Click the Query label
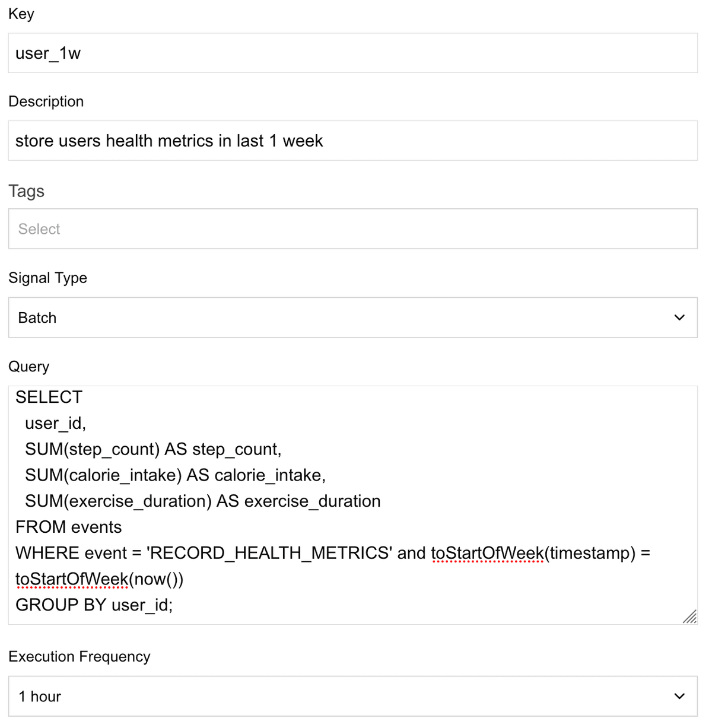This screenshot has width=712, height=728. pos(28,366)
